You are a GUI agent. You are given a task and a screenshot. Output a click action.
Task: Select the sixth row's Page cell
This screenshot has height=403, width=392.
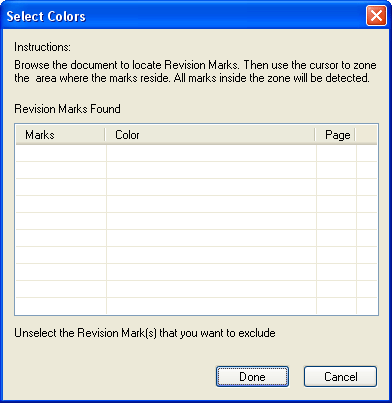pos(336,238)
